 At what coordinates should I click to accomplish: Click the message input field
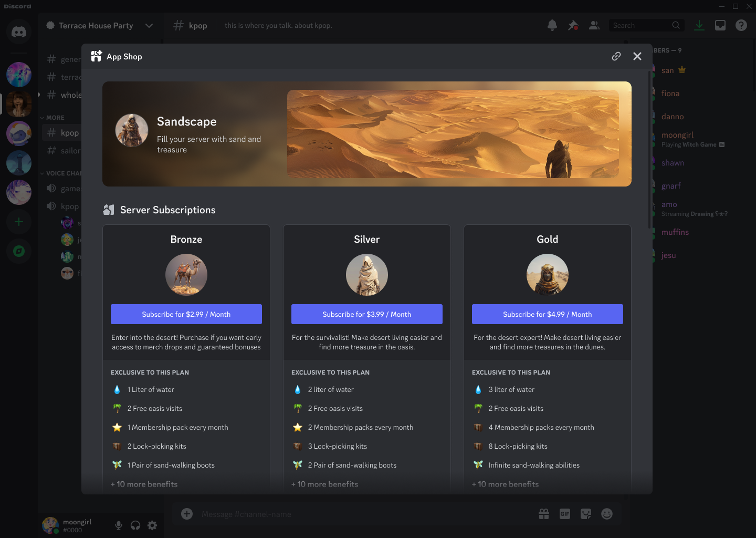315,514
